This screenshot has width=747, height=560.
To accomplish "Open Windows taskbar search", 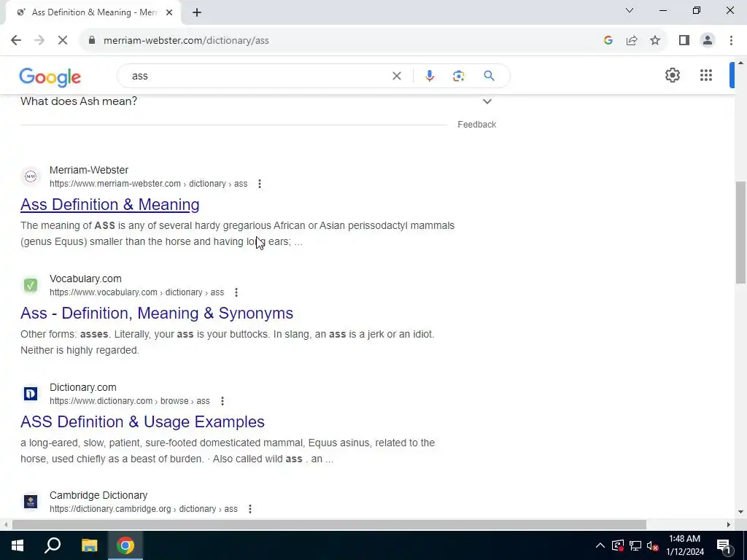I will tap(53, 545).
